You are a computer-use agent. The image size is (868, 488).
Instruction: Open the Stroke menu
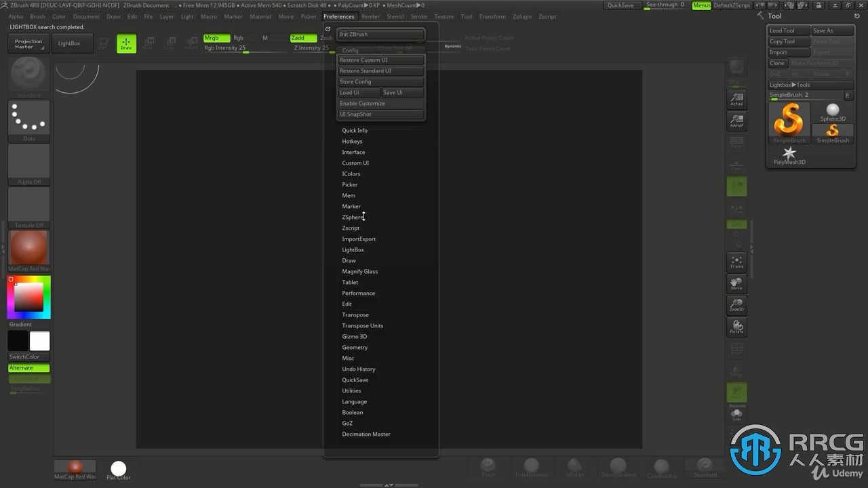tap(419, 16)
